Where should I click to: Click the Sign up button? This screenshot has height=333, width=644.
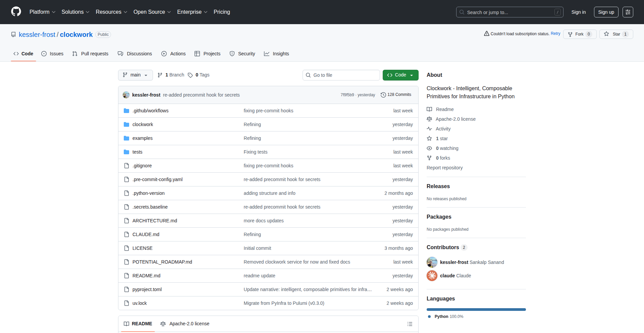(x=606, y=12)
